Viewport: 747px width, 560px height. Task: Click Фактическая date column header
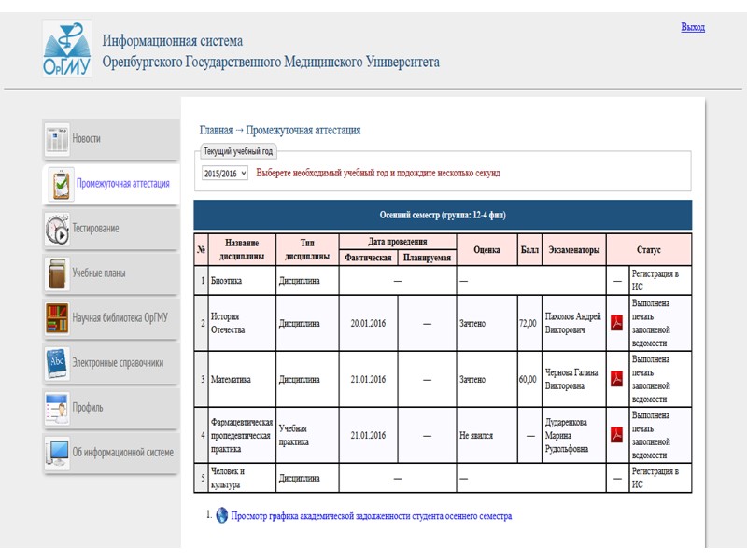click(x=368, y=258)
